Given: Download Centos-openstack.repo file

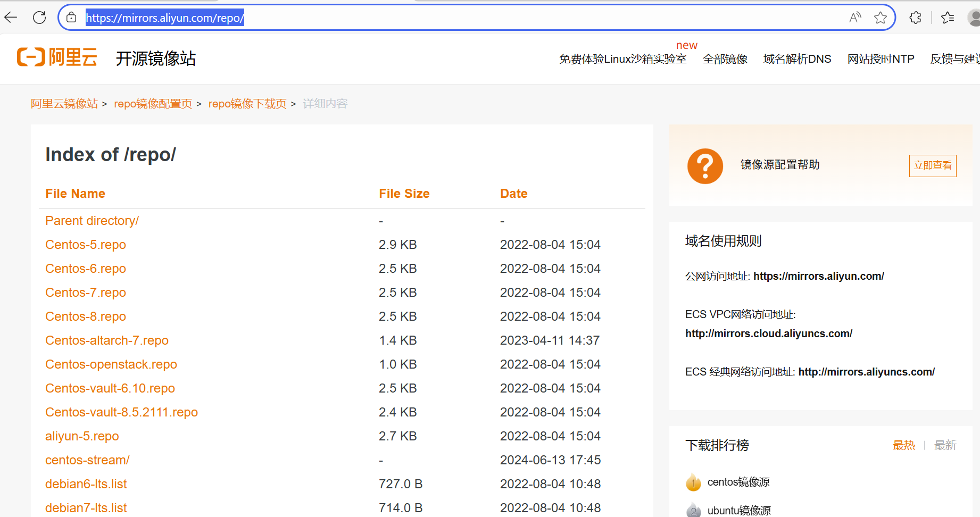Looking at the screenshot, I should 111,364.
